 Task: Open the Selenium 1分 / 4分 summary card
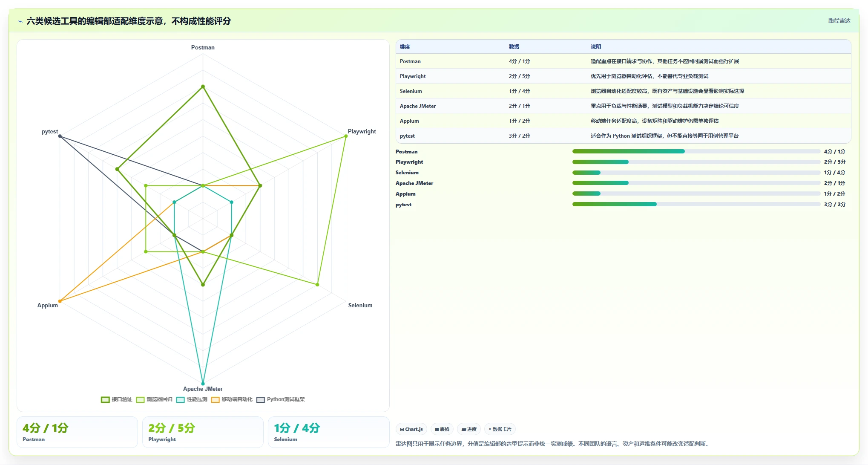pos(328,432)
